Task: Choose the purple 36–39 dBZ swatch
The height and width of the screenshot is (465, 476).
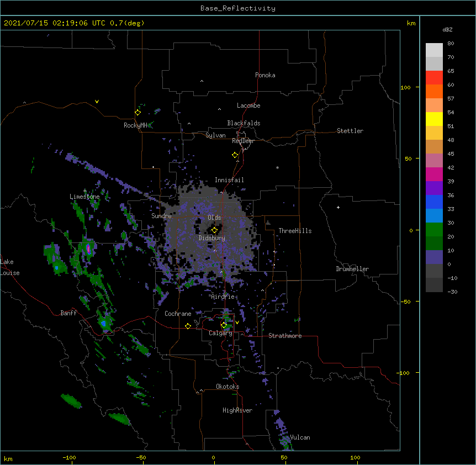Action: (434, 188)
